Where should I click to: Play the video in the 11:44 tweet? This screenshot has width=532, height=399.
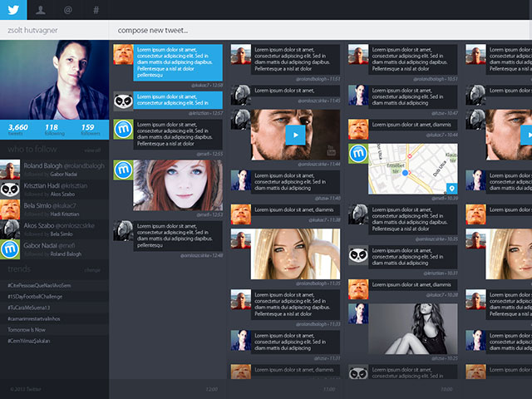click(x=295, y=135)
